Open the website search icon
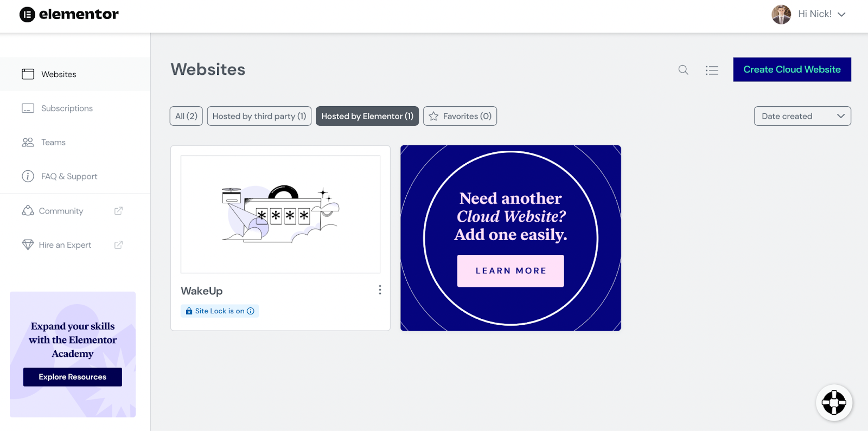Viewport: 868px width, 431px height. coord(683,70)
